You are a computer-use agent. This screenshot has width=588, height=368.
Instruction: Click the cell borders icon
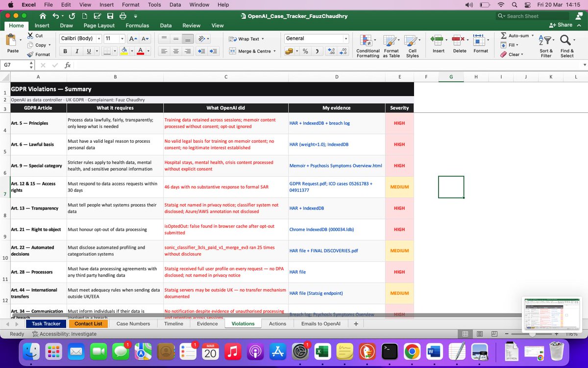106,51
